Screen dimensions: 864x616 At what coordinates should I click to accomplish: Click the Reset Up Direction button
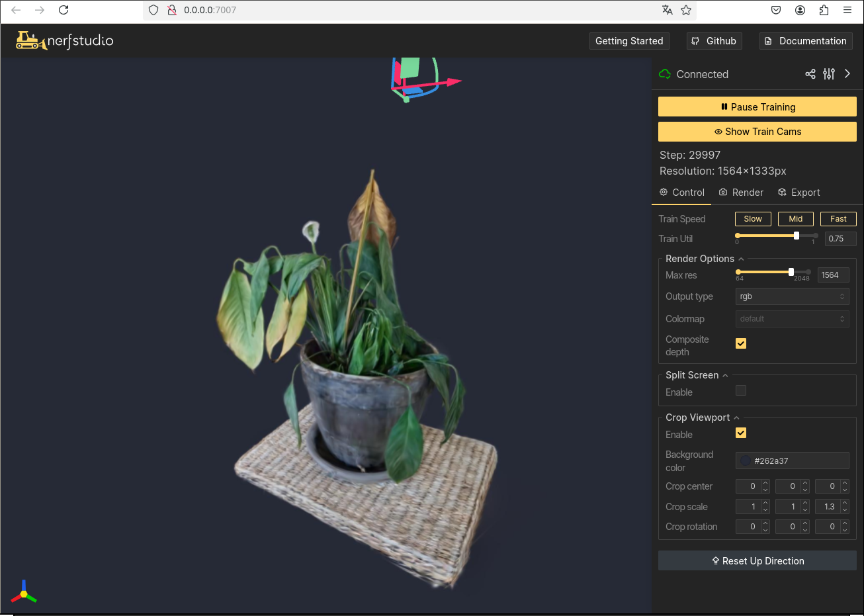(x=757, y=561)
